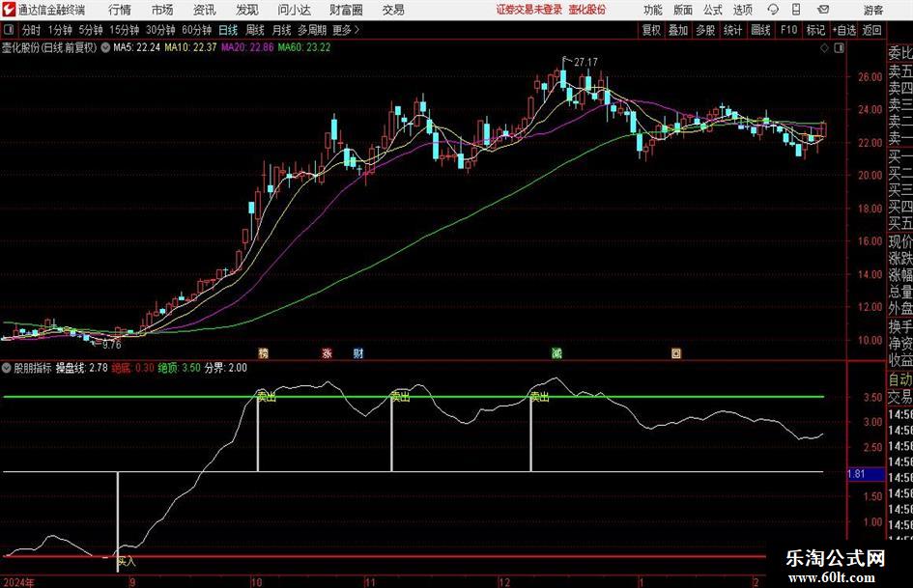
Task: Expand the main chart indicator dropdown arrow
Action: [105, 47]
